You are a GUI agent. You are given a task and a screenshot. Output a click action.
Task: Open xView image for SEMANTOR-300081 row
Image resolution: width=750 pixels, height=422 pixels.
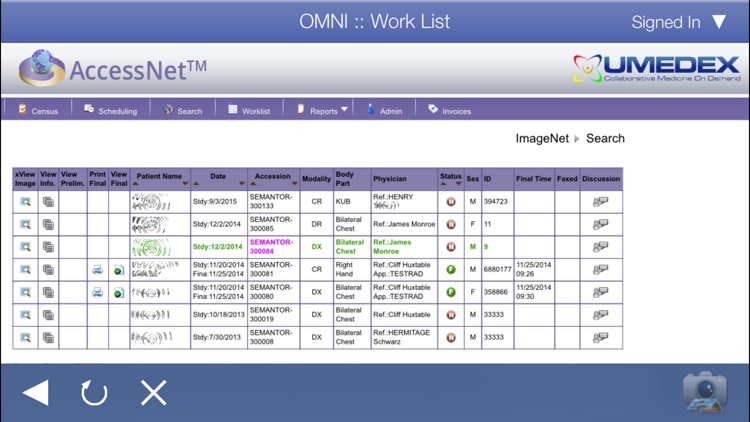tap(25, 270)
